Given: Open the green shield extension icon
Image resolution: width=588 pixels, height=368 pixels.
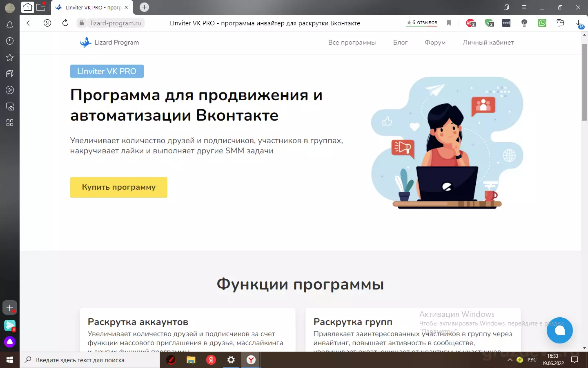Looking at the screenshot, I should pos(489,23).
